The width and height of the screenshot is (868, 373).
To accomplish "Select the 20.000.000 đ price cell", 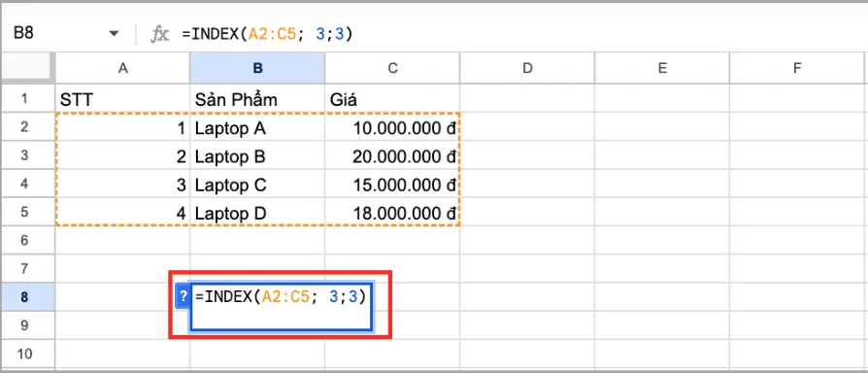I will [x=392, y=156].
